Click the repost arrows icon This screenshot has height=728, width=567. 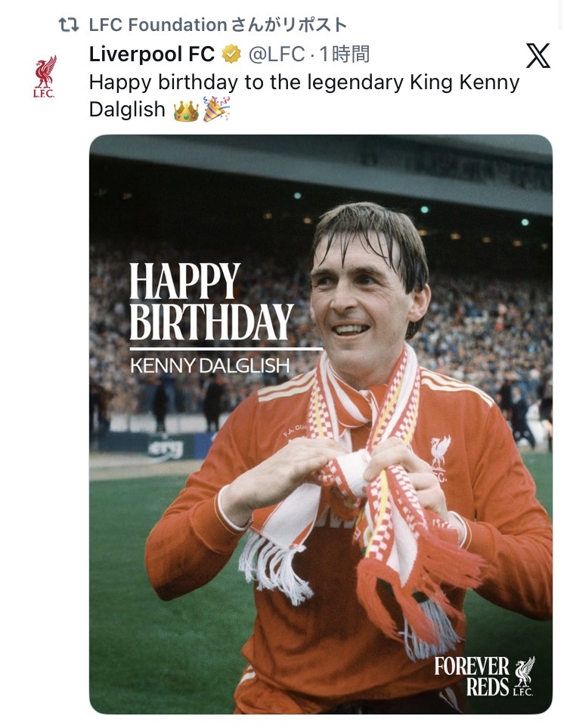pyautogui.click(x=70, y=25)
